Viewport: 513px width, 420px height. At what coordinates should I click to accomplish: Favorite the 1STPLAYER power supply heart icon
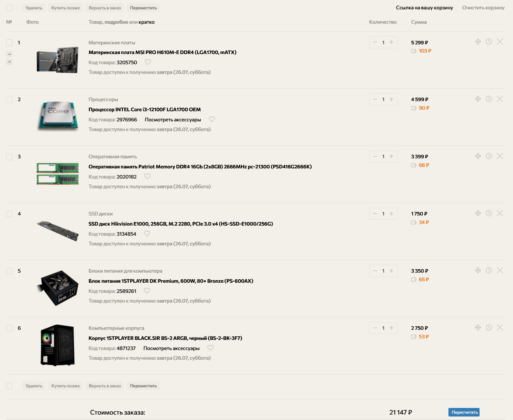pyautogui.click(x=147, y=290)
